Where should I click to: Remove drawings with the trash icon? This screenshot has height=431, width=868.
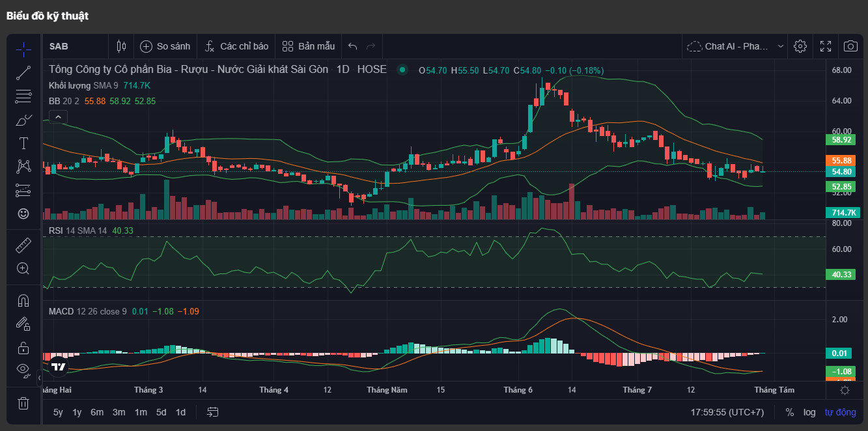click(x=23, y=403)
